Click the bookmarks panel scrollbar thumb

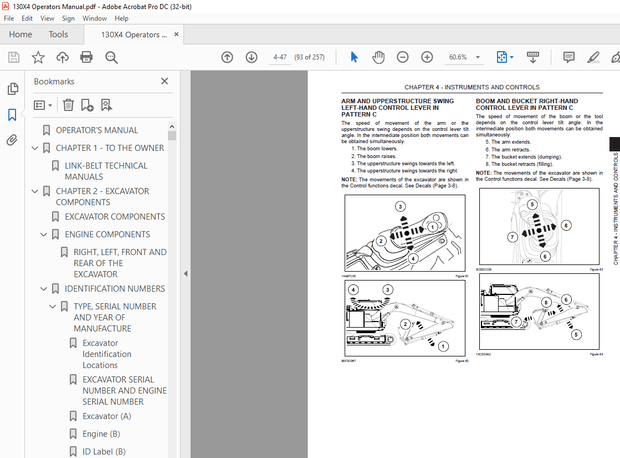coord(172,136)
